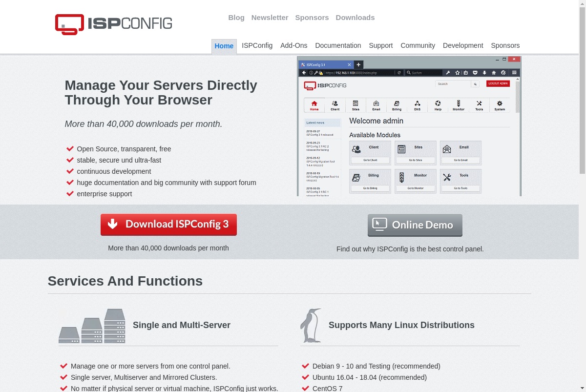Click "Debian 9 - 10 and Testing (recommended)"
Screen dimensions: 586x392
[377, 366]
